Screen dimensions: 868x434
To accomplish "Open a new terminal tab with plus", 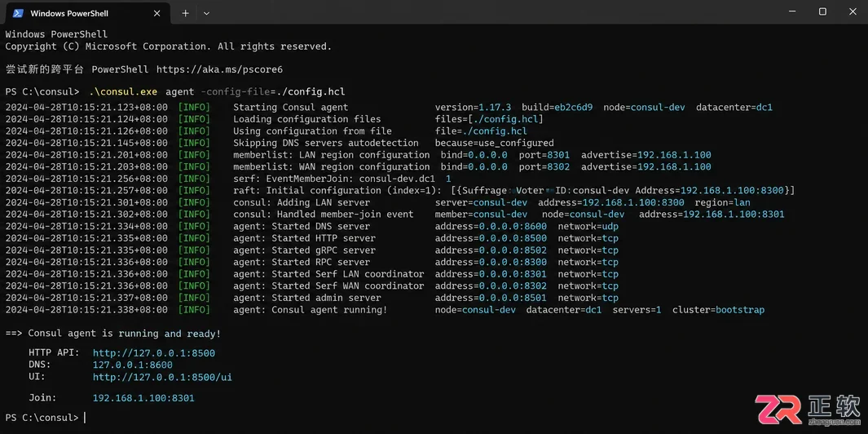I will coord(186,13).
